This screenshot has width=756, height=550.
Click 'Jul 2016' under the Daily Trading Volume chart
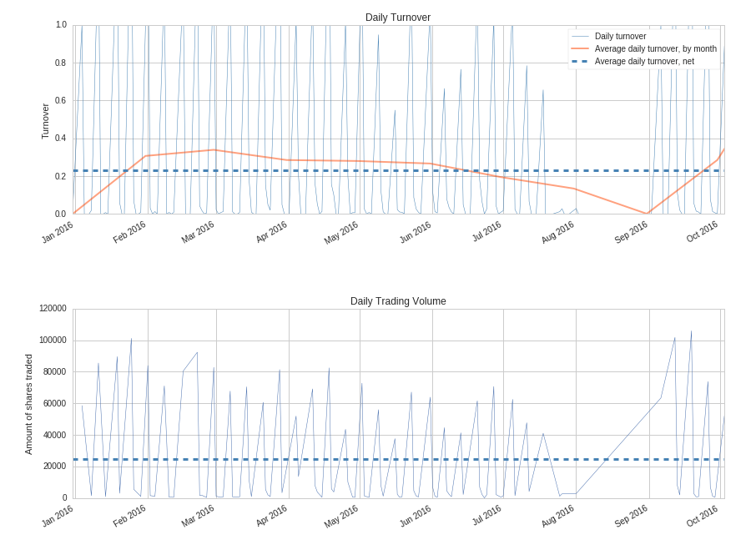487,517
